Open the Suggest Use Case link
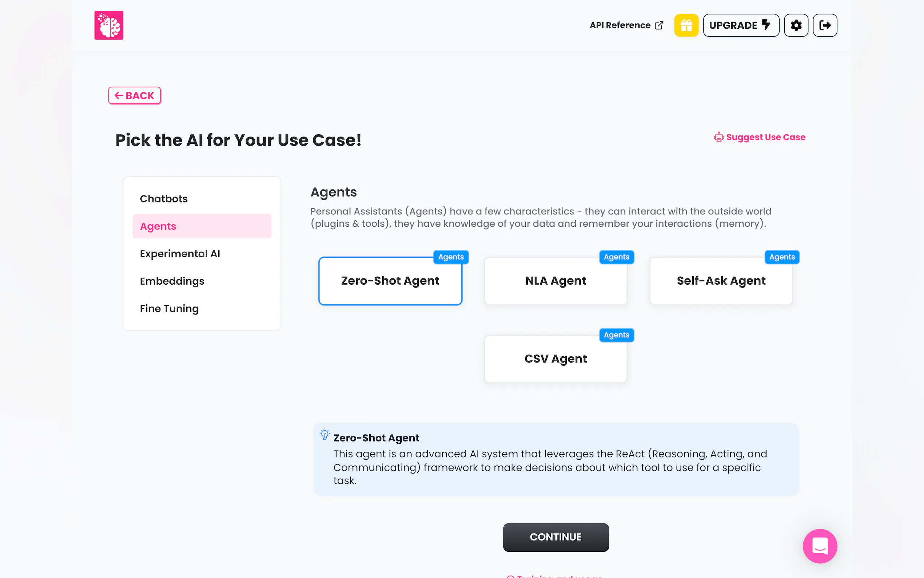924x578 pixels. tap(765, 137)
